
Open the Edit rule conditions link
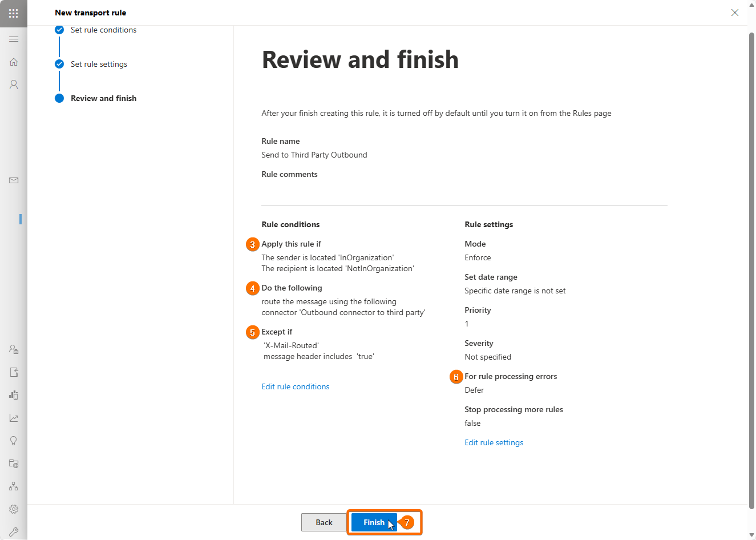pos(295,386)
